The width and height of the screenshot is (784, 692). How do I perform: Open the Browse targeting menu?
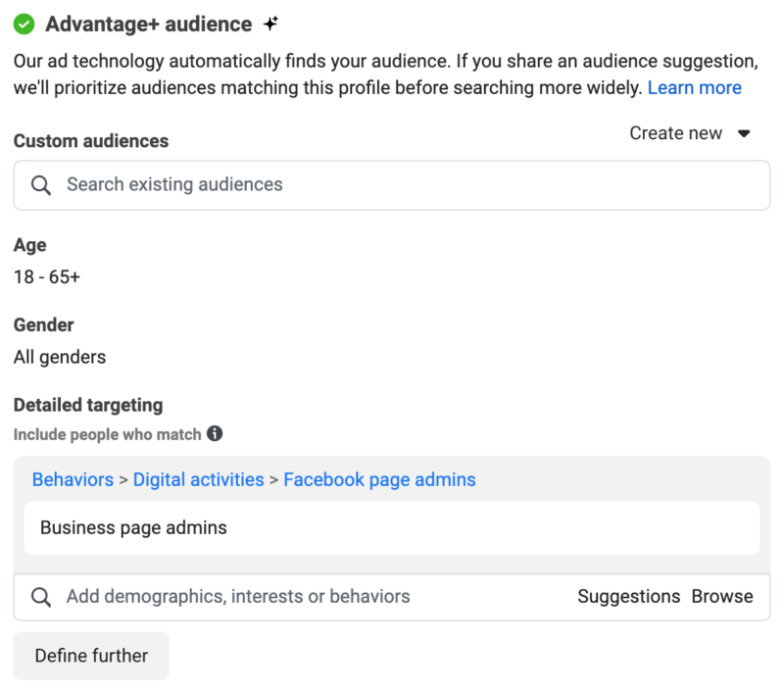point(722,597)
